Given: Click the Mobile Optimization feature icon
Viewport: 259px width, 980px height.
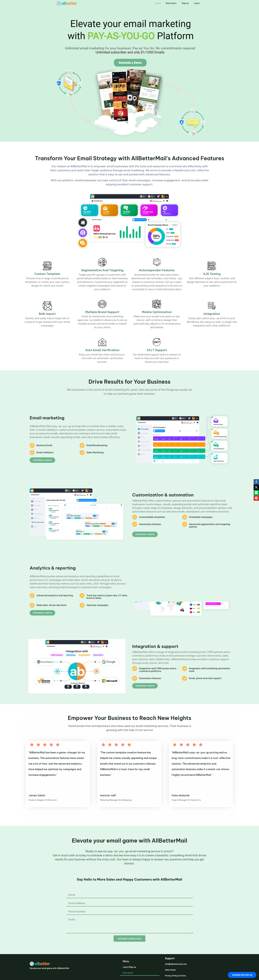Looking at the screenshot, I should coord(157,304).
